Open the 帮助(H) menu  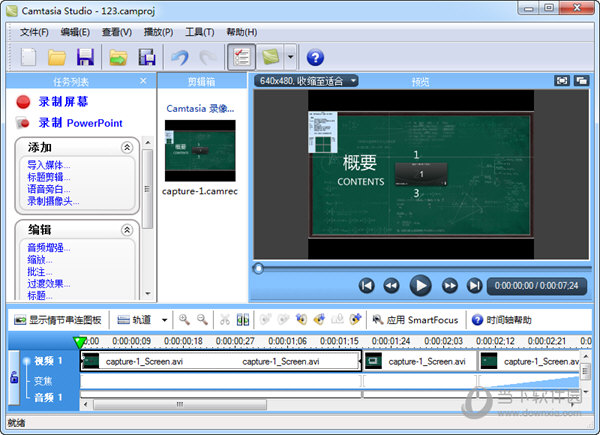[x=241, y=32]
